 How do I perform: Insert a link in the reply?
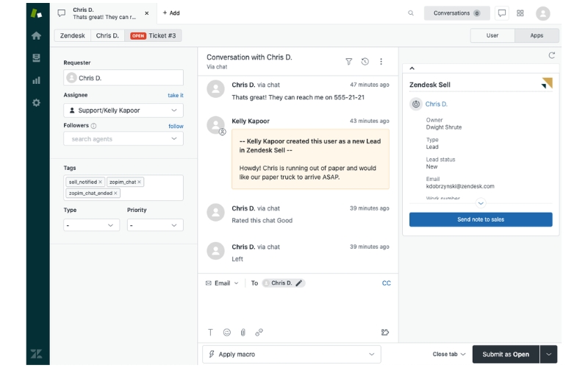pyautogui.click(x=259, y=333)
